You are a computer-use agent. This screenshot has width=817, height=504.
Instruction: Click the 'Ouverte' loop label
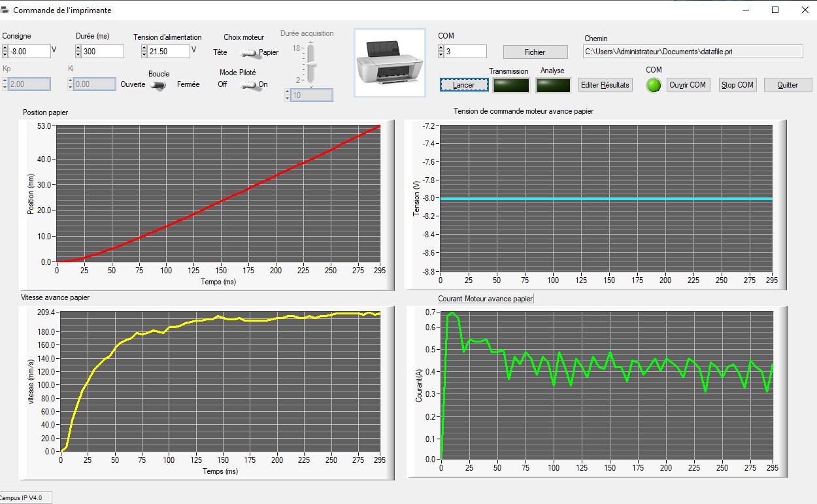coord(133,84)
